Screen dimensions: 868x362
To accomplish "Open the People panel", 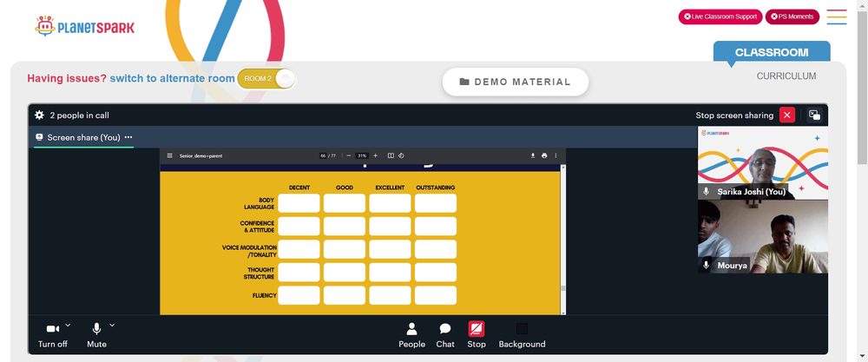I will pyautogui.click(x=411, y=335).
